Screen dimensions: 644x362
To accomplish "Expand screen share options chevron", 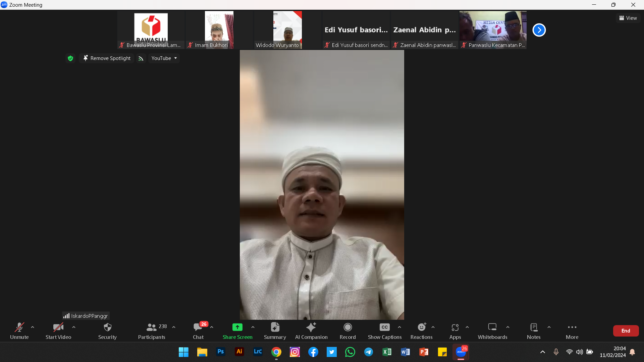I will click(253, 327).
